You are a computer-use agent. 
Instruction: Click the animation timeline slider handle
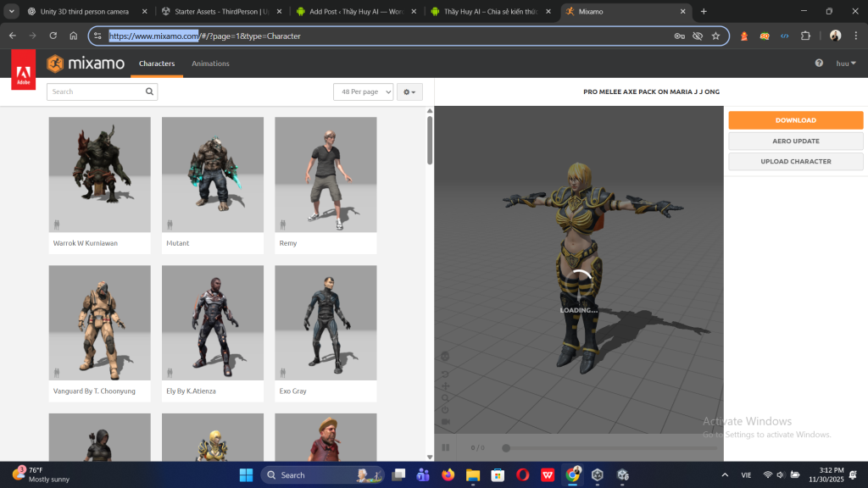tap(506, 447)
